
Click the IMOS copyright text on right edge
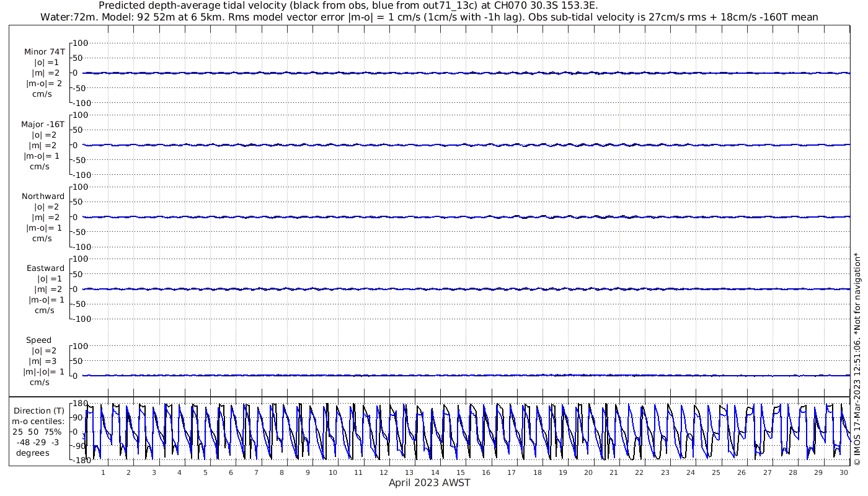coord(857,358)
